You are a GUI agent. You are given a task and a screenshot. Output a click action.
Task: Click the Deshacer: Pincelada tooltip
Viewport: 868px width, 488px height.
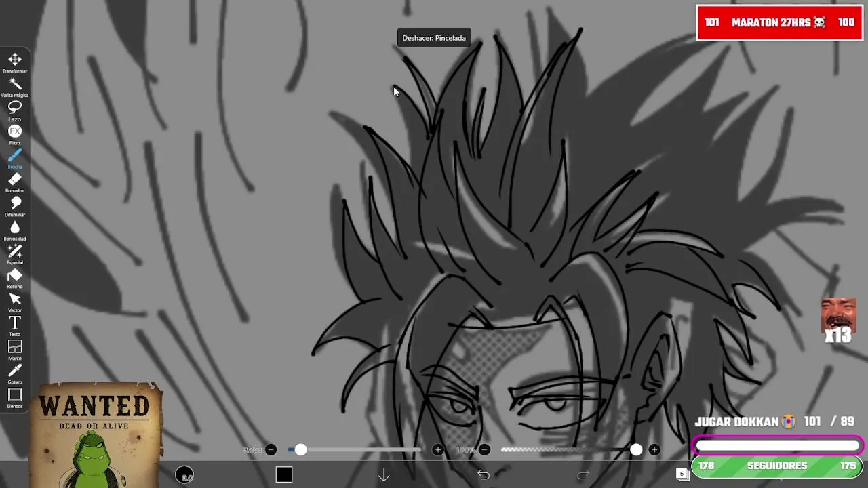tap(434, 38)
